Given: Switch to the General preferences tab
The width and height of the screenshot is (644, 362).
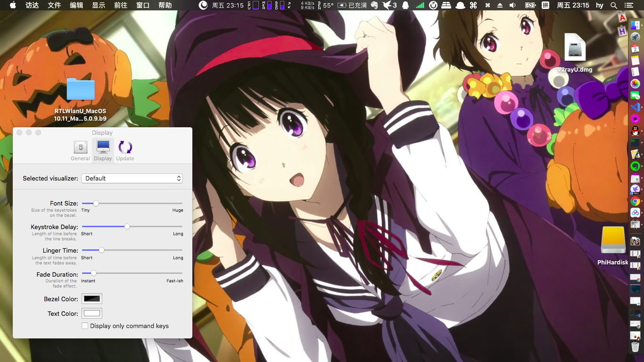Looking at the screenshot, I should 80,151.
